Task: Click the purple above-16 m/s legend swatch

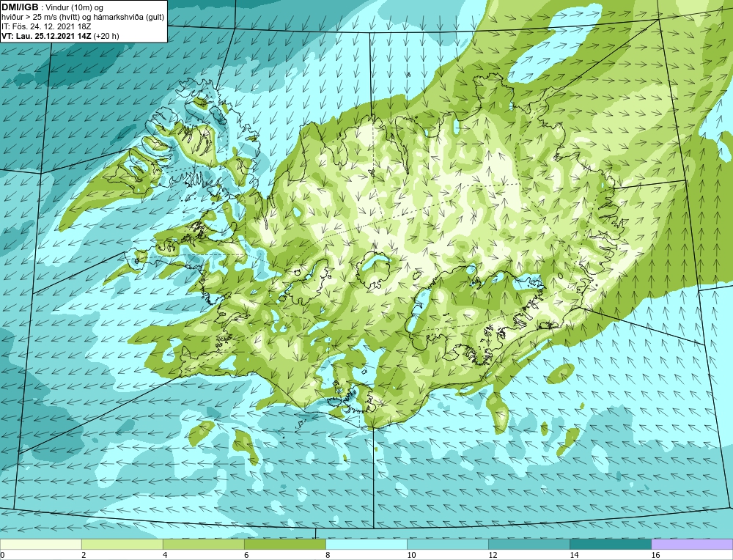Action: [x=692, y=544]
